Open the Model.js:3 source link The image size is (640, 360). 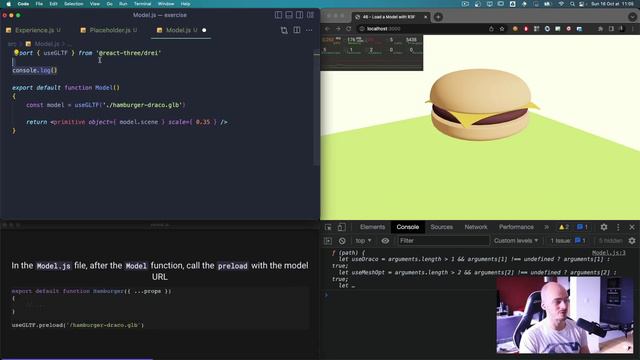(609, 253)
